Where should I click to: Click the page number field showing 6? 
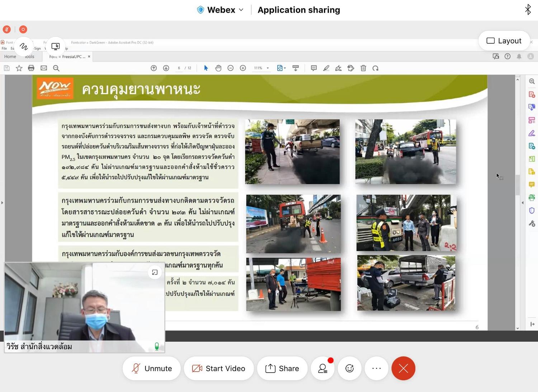click(x=179, y=68)
